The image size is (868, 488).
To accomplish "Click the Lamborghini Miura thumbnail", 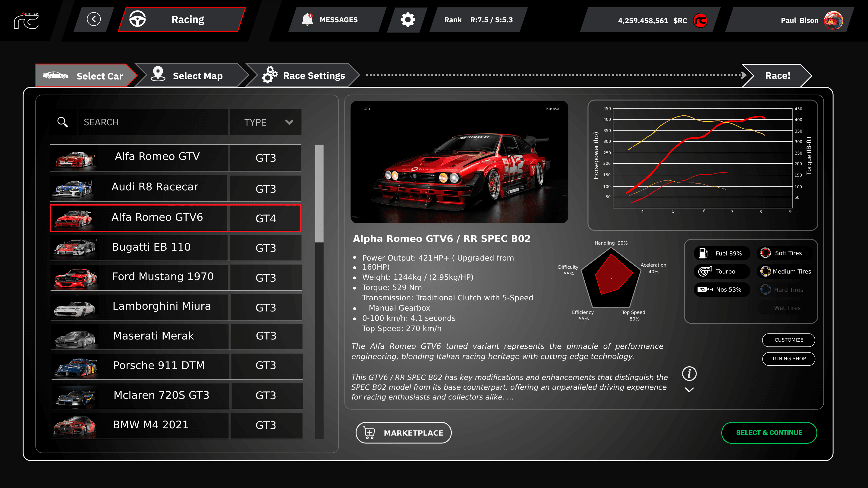I will click(74, 308).
